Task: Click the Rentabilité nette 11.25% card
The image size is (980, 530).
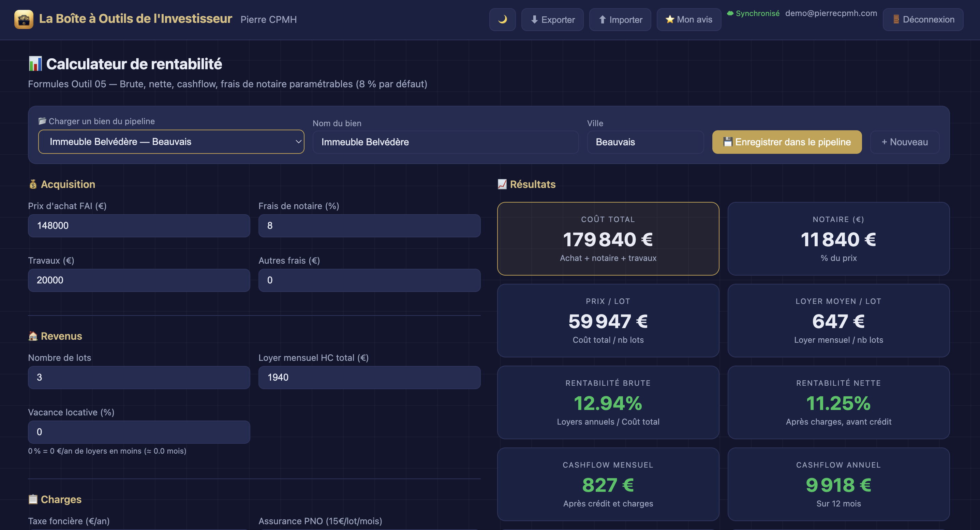Action: 838,402
